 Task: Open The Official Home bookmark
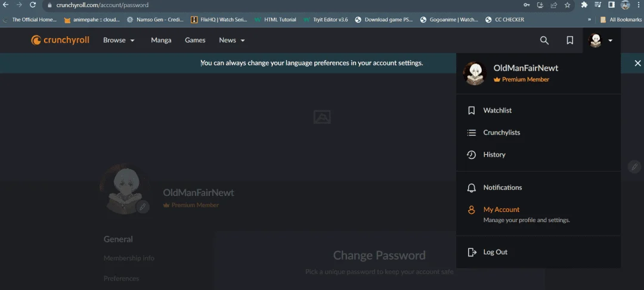pyautogui.click(x=30, y=19)
